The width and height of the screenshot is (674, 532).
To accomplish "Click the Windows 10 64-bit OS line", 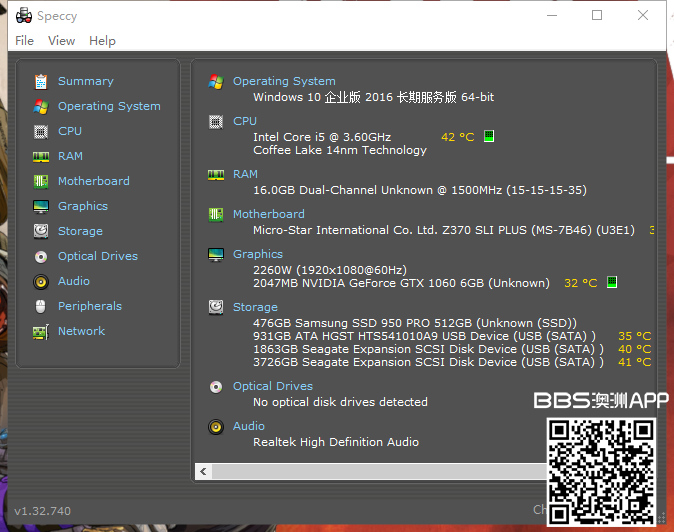I will coord(374,97).
